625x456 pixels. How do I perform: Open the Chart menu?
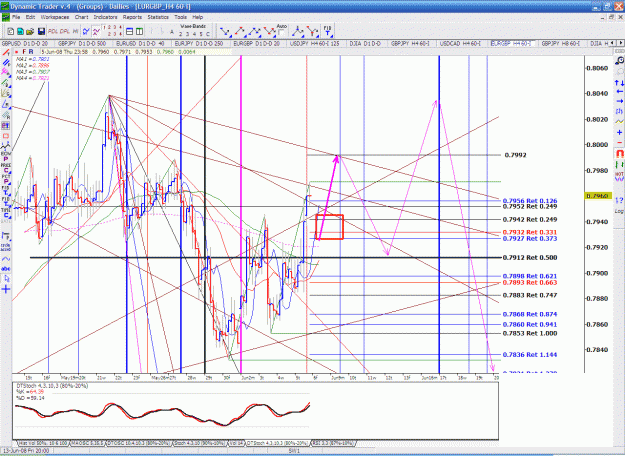tap(81, 17)
